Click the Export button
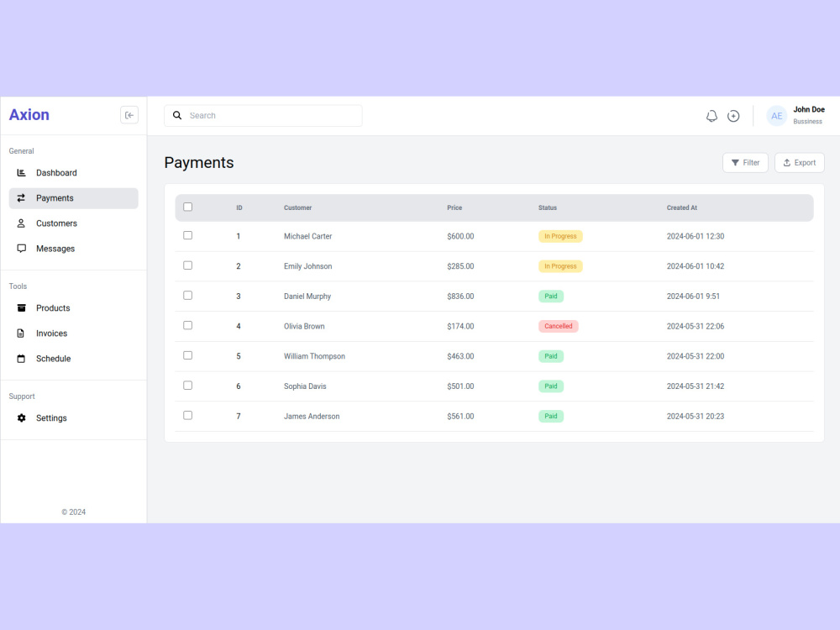 tap(800, 163)
